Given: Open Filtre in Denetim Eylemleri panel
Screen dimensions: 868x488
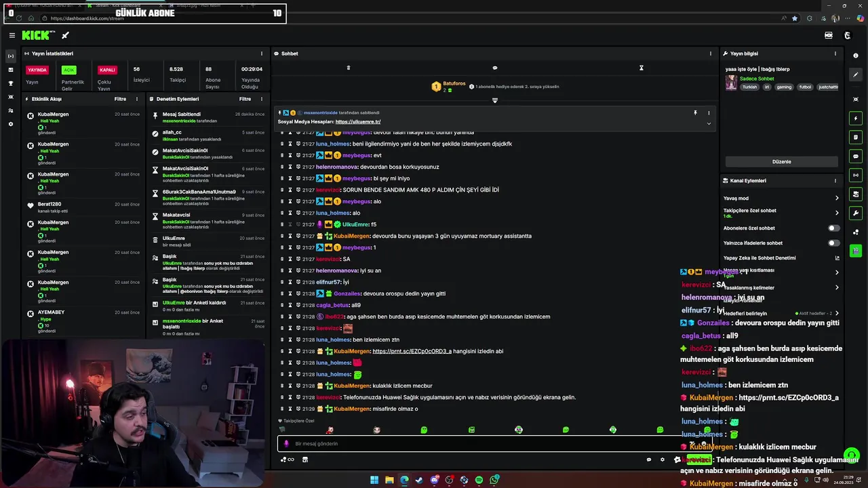Looking at the screenshot, I should click(x=245, y=99).
